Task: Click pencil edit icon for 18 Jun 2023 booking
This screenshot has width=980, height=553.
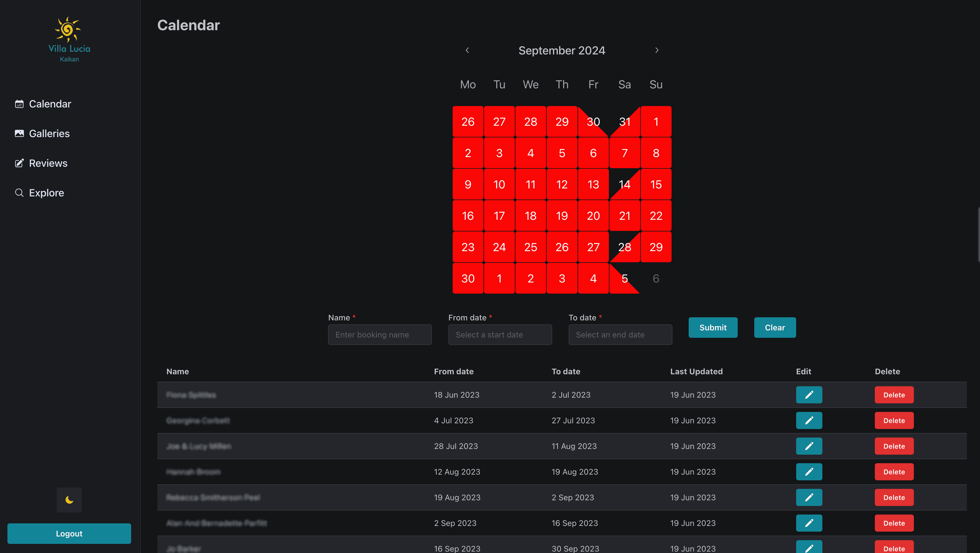Action: (x=809, y=395)
